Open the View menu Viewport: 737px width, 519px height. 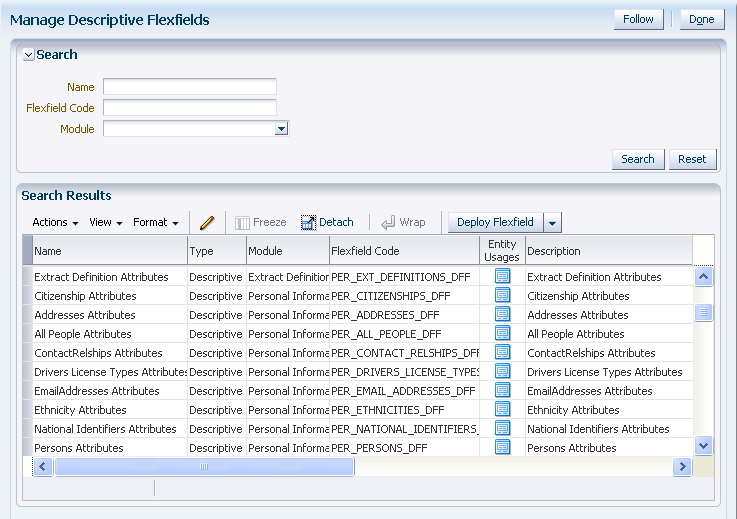tap(106, 222)
